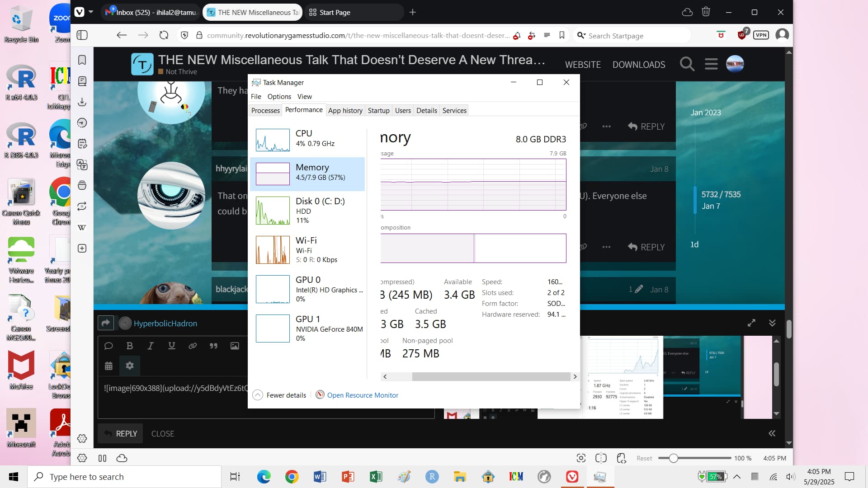Open the Bookmarks panel in sidebar
Screen dimensions: 868x488
[x=82, y=60]
